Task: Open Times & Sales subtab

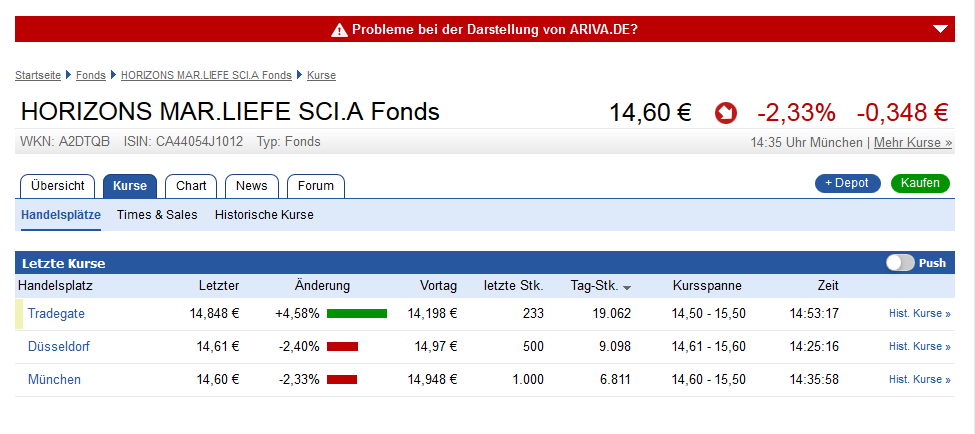Action: coord(157,215)
